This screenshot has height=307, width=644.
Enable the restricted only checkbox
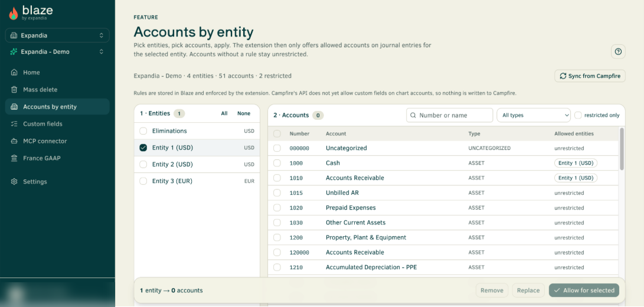578,115
